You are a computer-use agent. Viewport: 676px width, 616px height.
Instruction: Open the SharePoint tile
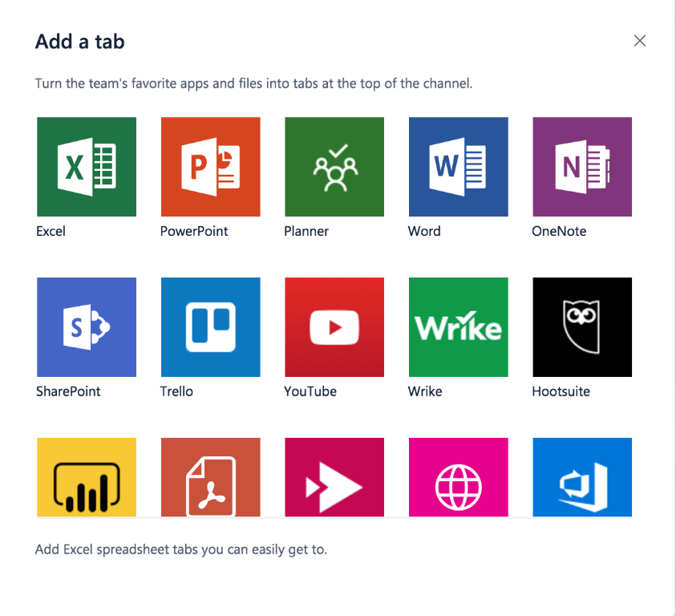87,327
